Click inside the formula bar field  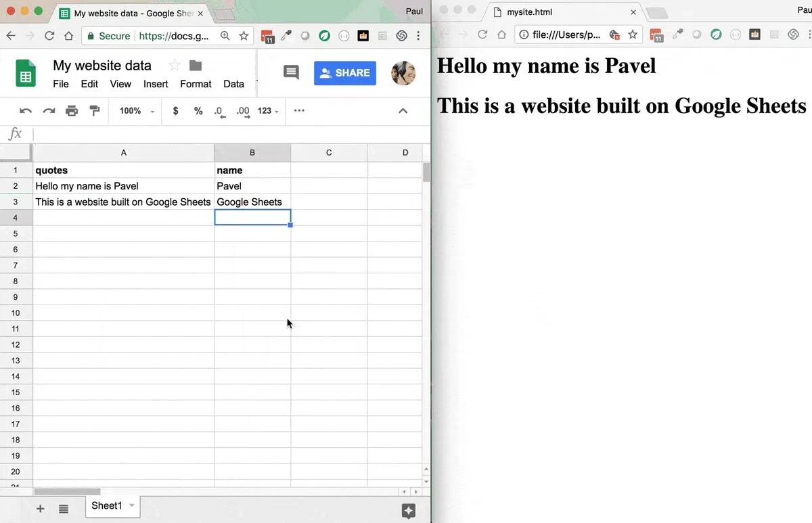(x=230, y=134)
